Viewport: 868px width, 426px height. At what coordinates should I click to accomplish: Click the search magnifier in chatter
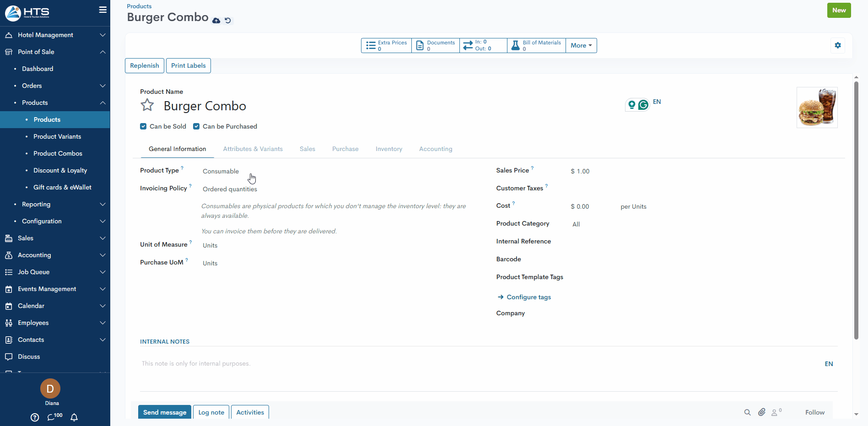(x=747, y=412)
